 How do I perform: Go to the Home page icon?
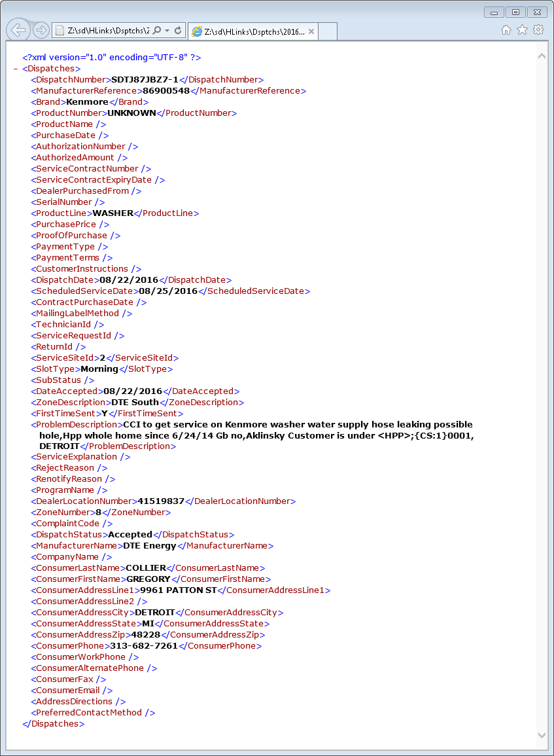pyautogui.click(x=506, y=29)
